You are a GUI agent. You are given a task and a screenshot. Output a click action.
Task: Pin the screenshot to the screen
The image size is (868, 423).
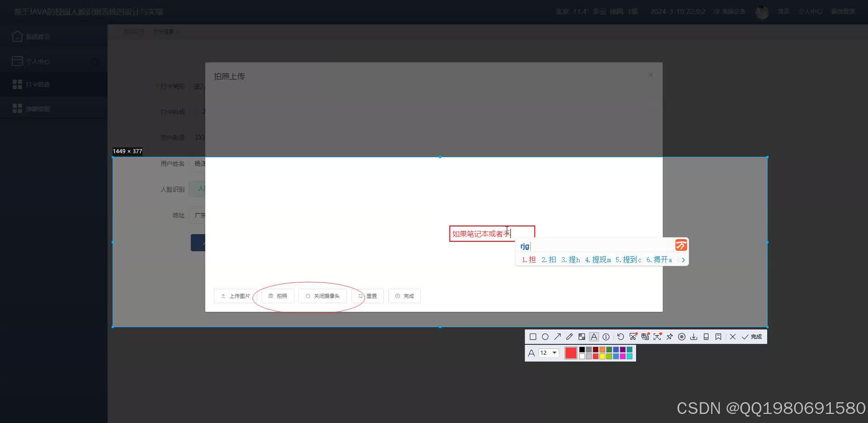click(670, 337)
